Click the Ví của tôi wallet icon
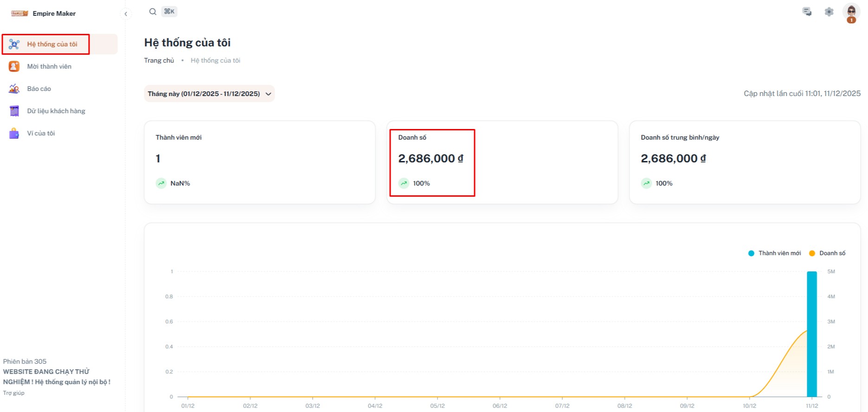Screen dimensions: 868x412 pos(14,134)
